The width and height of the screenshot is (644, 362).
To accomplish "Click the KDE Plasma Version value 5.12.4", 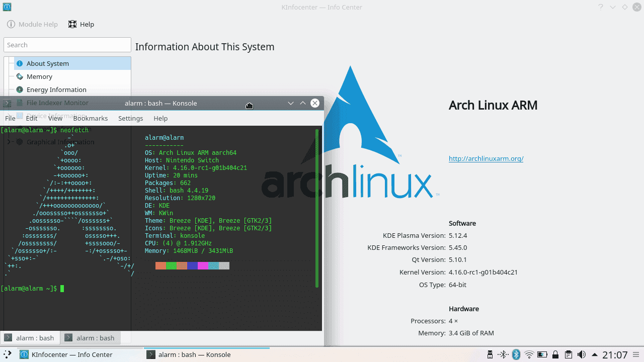I will click(x=458, y=235).
